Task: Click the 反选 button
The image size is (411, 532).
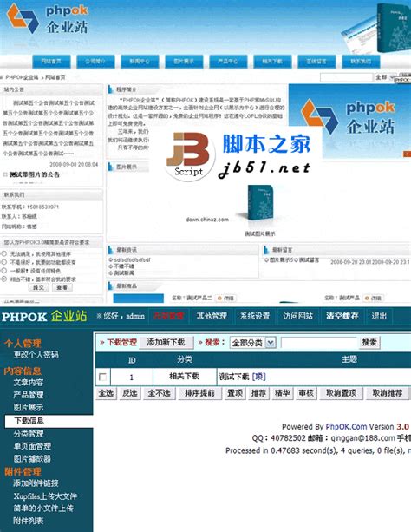Action: [130, 393]
